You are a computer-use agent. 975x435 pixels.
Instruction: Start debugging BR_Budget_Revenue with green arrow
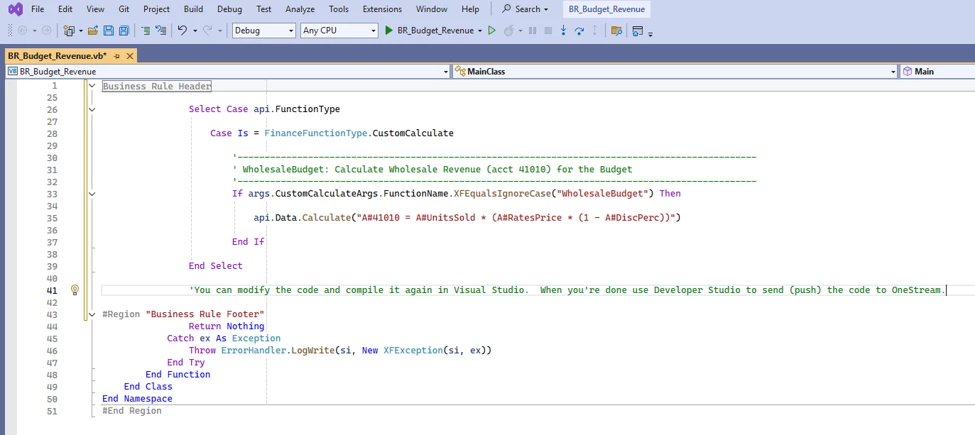click(x=389, y=30)
